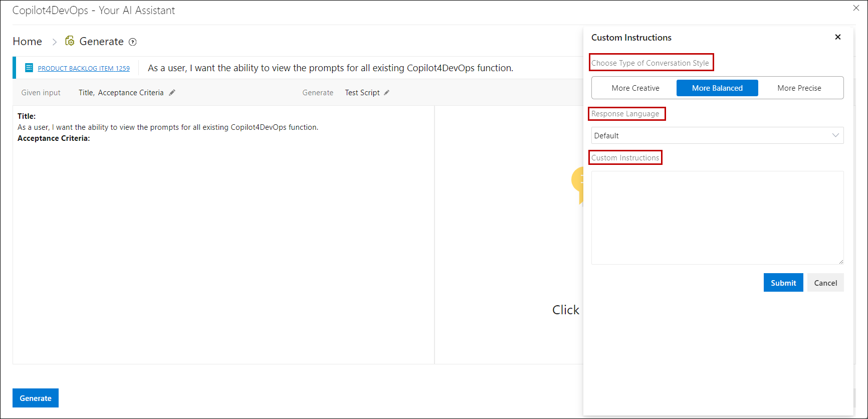Click the breadcrumb chevron separator
This screenshot has height=419, width=868.
[x=55, y=42]
